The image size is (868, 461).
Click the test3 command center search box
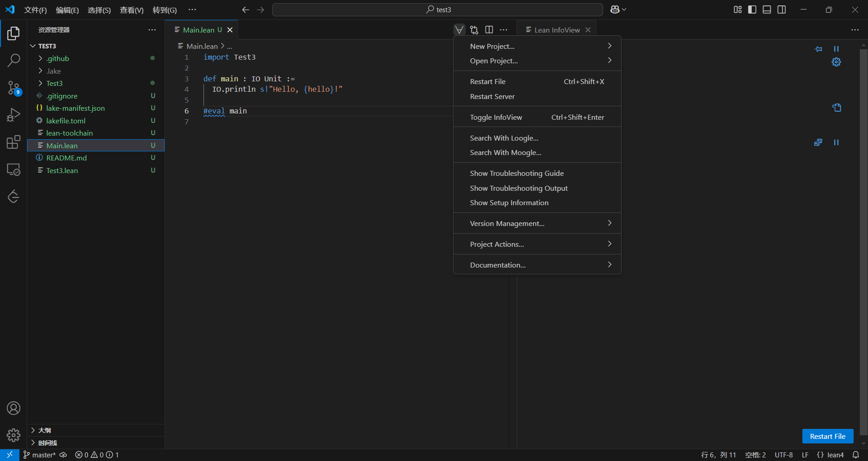(437, 9)
